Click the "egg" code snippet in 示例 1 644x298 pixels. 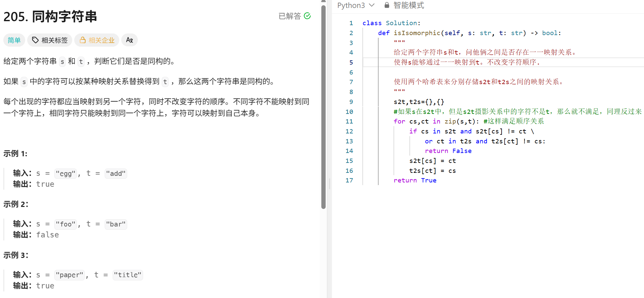65,173
